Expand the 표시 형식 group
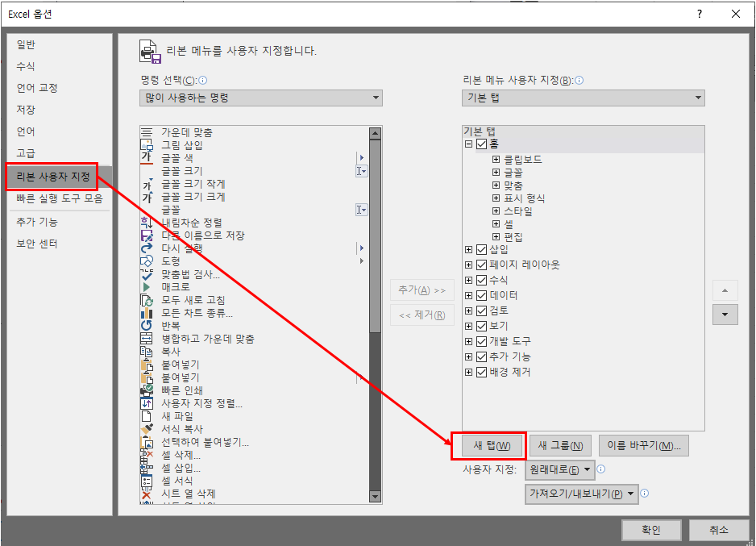The image size is (756, 546). tap(496, 198)
